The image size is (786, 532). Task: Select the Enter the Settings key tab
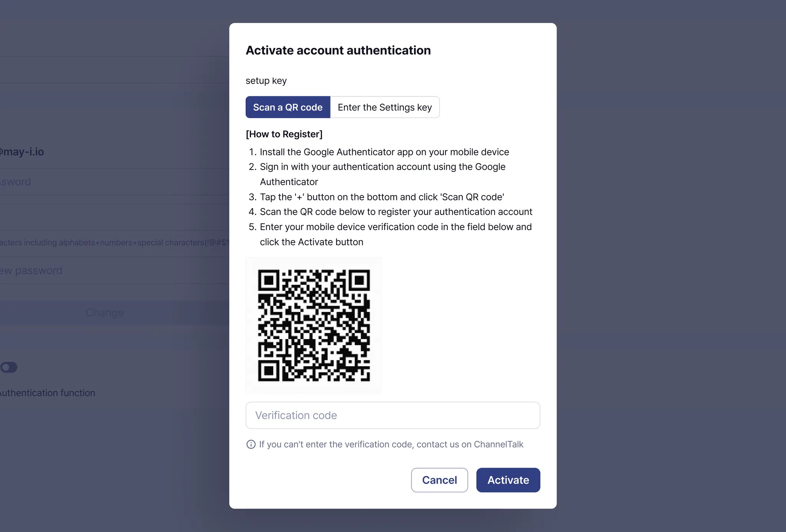(x=385, y=107)
